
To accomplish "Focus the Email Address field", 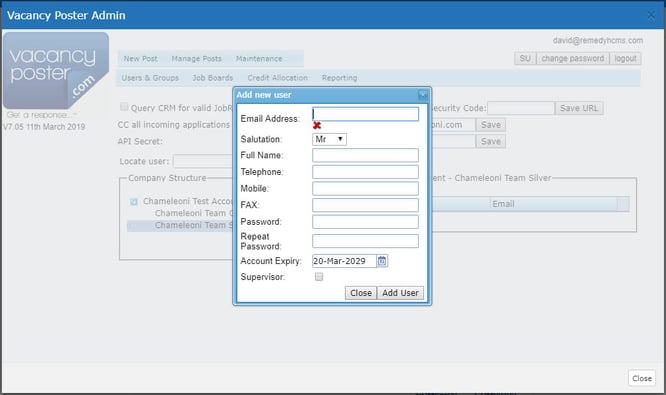I will 365,114.
